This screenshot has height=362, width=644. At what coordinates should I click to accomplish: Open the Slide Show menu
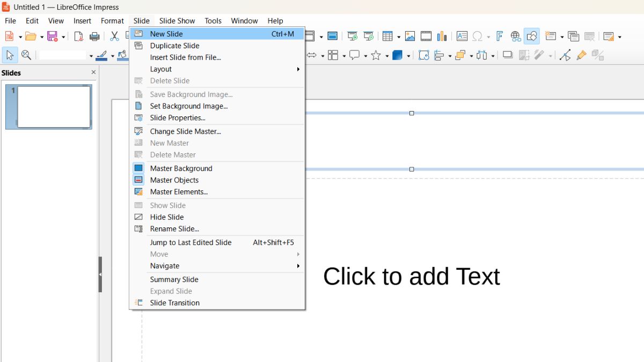(x=177, y=21)
